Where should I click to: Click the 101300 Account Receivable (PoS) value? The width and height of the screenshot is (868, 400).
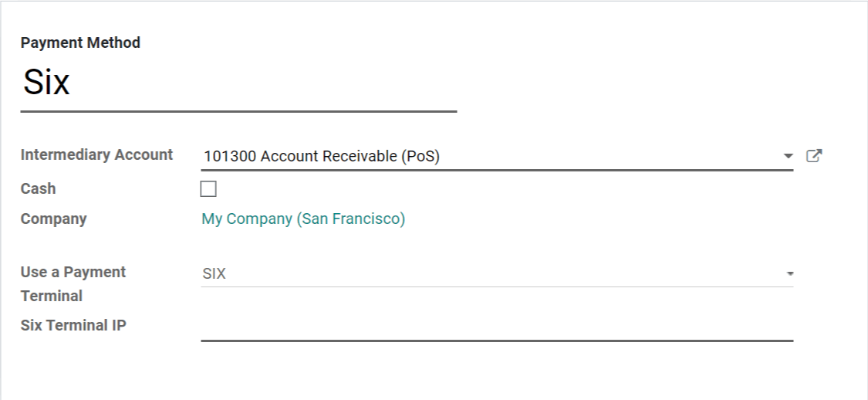[321, 156]
